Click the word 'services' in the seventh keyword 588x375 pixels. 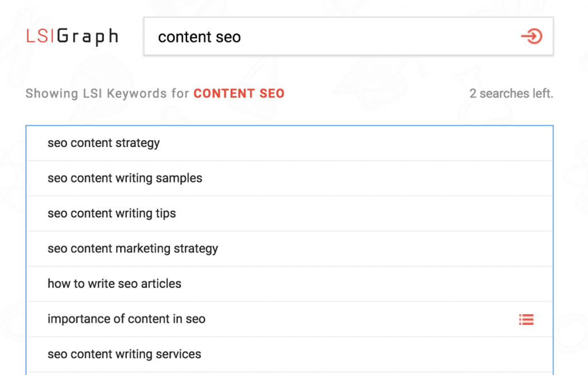(x=181, y=354)
